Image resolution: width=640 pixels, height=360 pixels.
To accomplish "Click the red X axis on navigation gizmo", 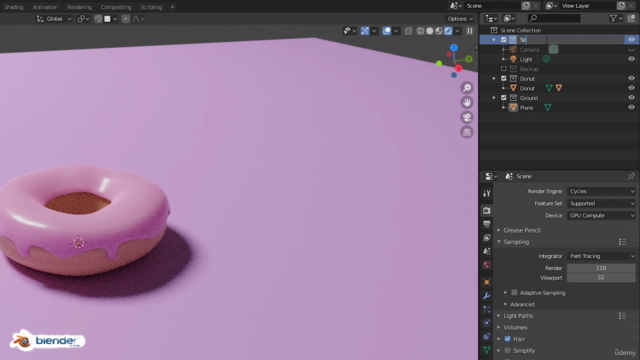I will (x=458, y=68).
